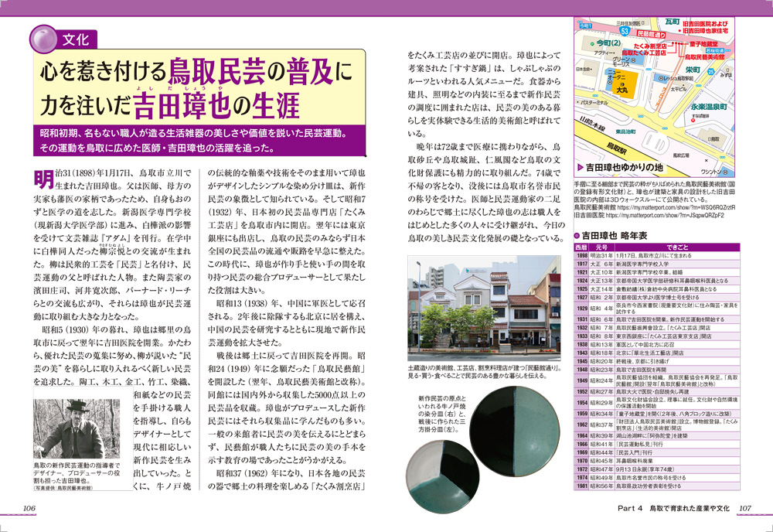Click the portrait credit 写真提供：鳥取民藝美術館
773x532 pixels.
pos(62,488)
